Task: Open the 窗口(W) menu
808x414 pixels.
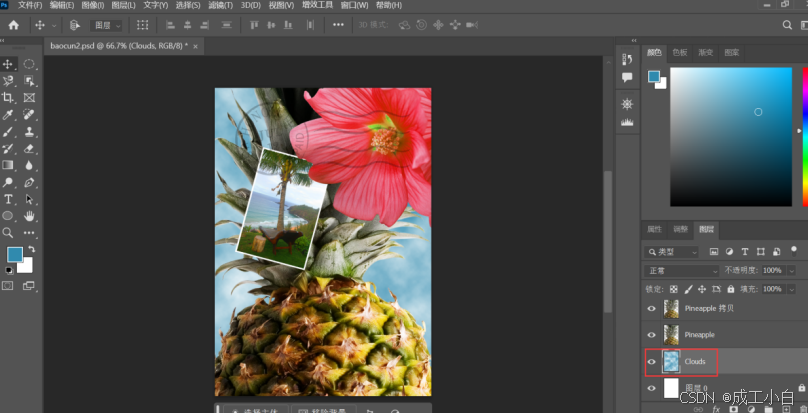Action: click(x=355, y=5)
